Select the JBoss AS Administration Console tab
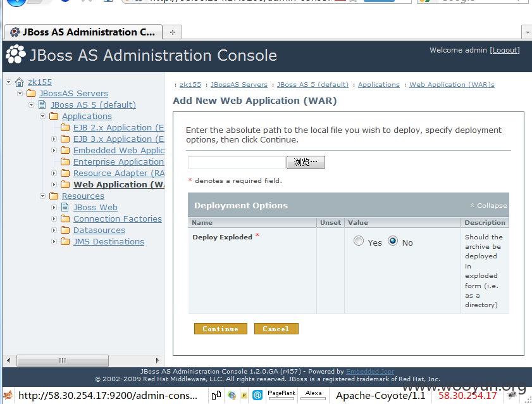Viewport: 532px width, 404px height. pyautogui.click(x=83, y=32)
